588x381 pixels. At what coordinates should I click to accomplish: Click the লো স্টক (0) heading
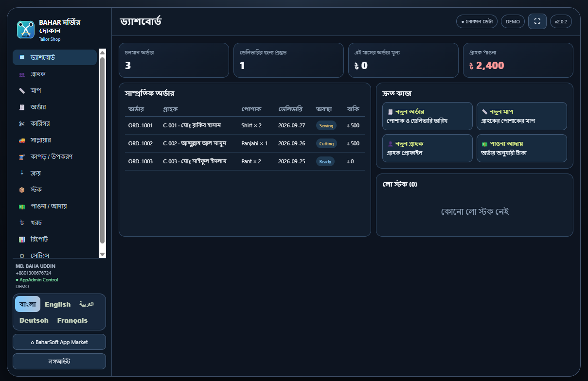(400, 184)
